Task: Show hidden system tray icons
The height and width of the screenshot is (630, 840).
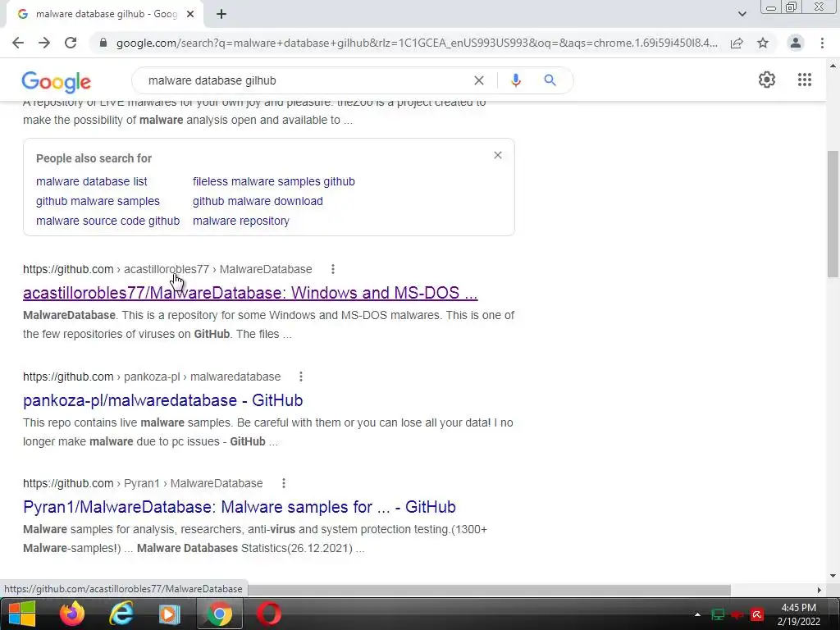Action: click(x=697, y=614)
